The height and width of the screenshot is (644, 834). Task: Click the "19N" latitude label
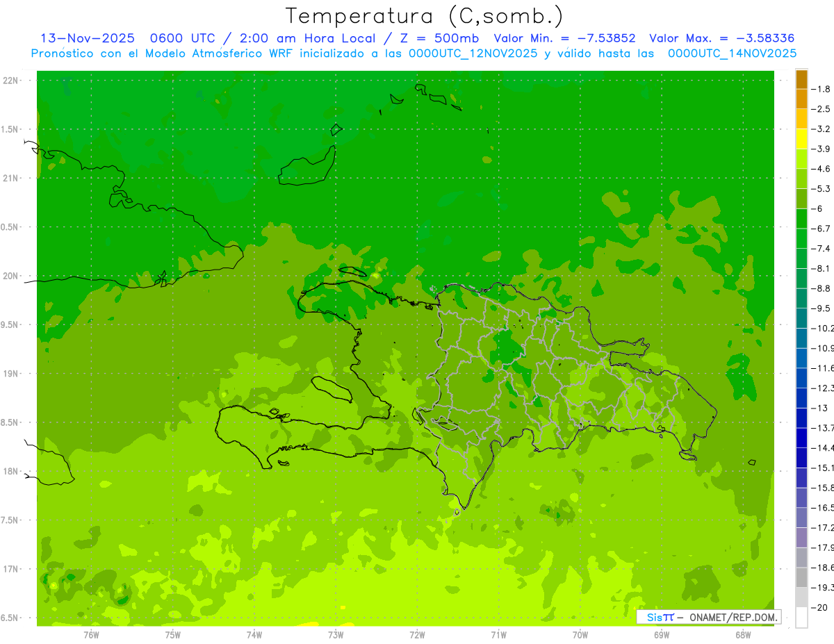click(12, 373)
